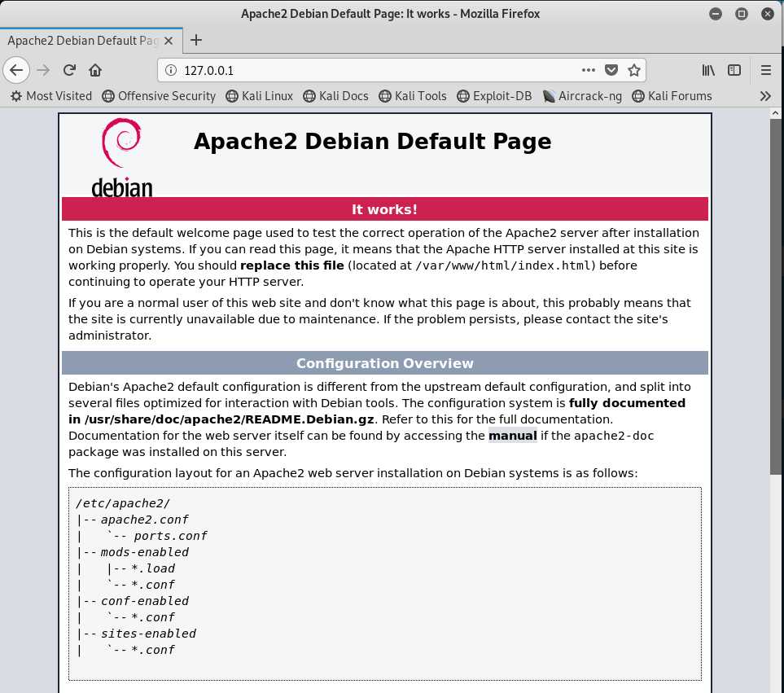784x693 pixels.
Task: Click the '/var/www/html/index.html' path text
Action: (x=503, y=265)
